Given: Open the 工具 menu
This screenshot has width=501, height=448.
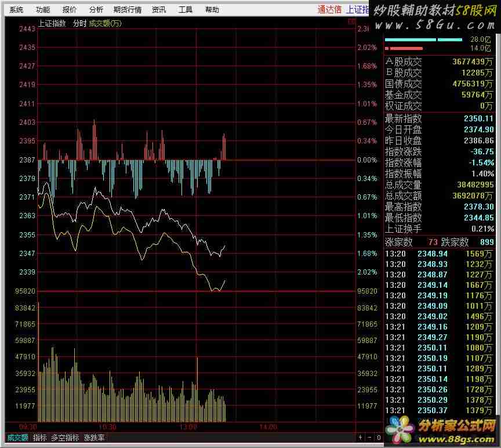Looking at the screenshot, I should (x=186, y=10).
